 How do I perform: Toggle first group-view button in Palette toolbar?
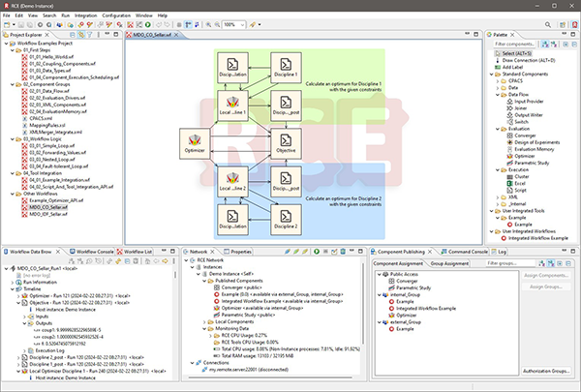pos(545,45)
